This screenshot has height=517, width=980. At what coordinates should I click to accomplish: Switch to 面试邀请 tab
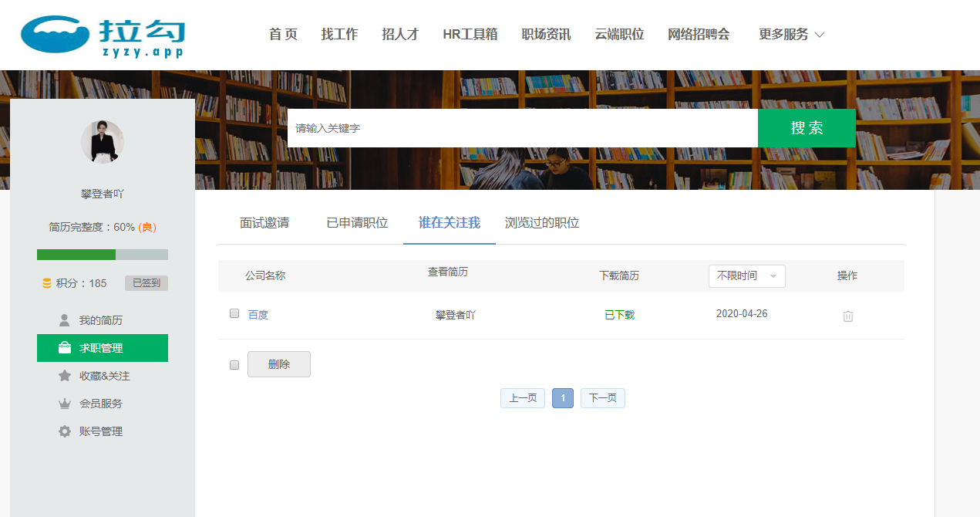coord(264,223)
